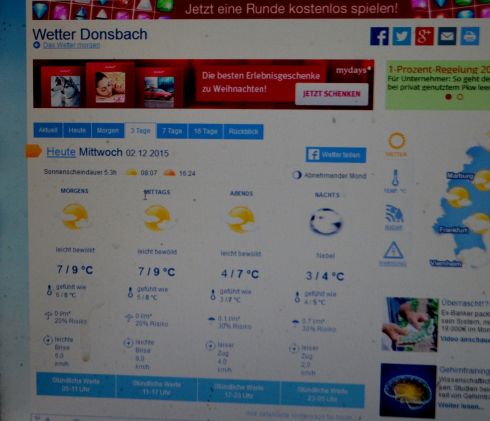Click the sunset icon next to 16:24
The image size is (490, 421).
click(169, 173)
